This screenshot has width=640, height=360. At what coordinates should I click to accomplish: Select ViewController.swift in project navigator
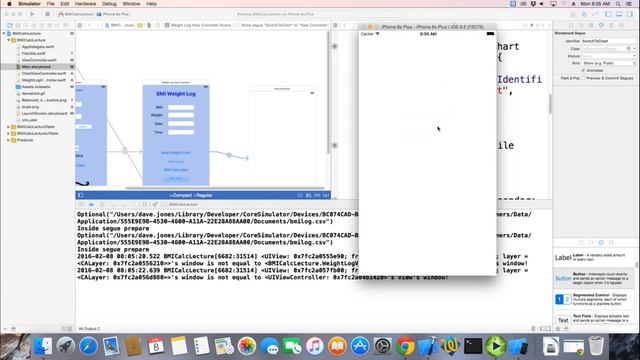pyautogui.click(x=39, y=60)
